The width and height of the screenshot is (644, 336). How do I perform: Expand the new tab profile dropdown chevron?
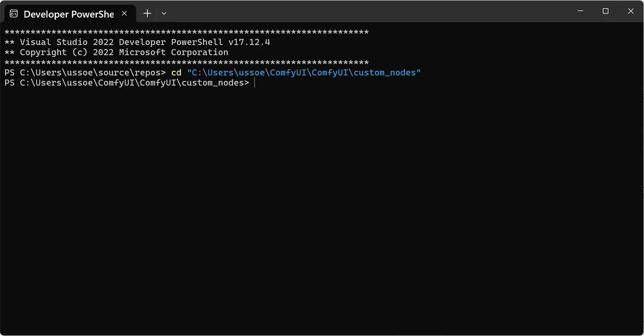tap(164, 13)
